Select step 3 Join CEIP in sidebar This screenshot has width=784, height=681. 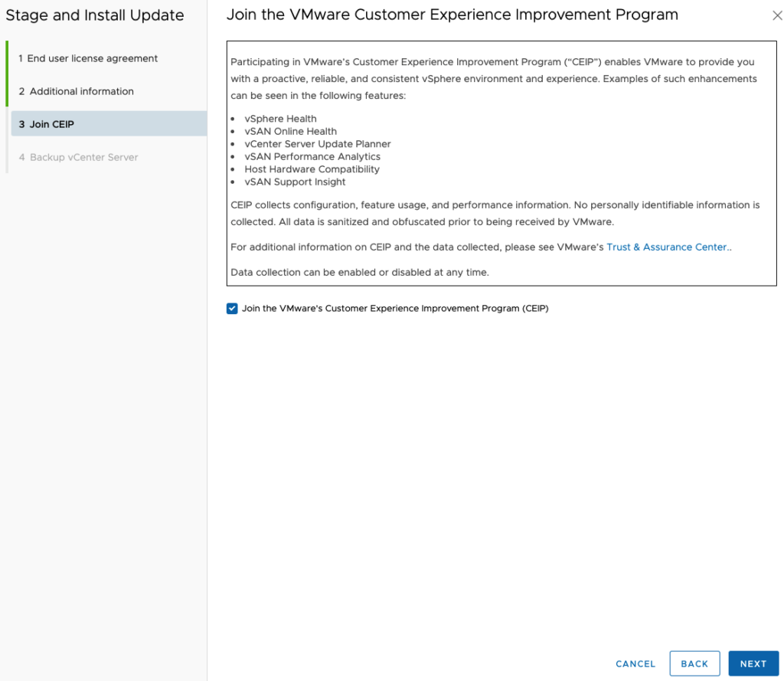(x=52, y=124)
